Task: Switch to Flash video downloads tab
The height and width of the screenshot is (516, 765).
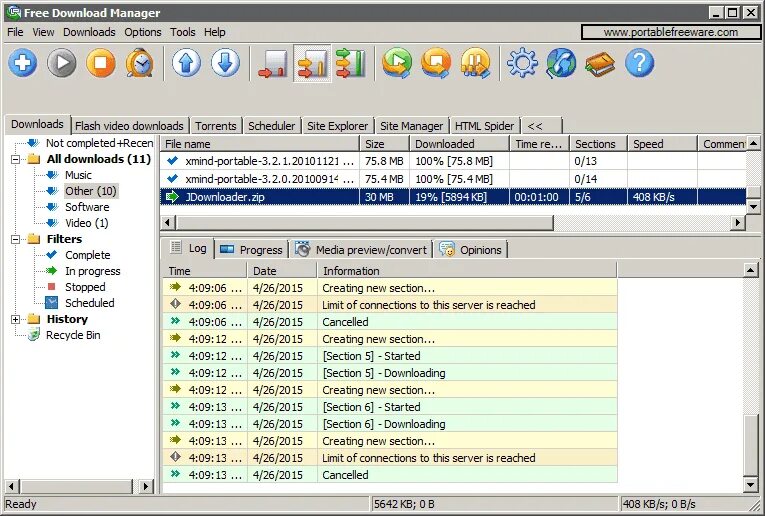Action: click(x=129, y=126)
